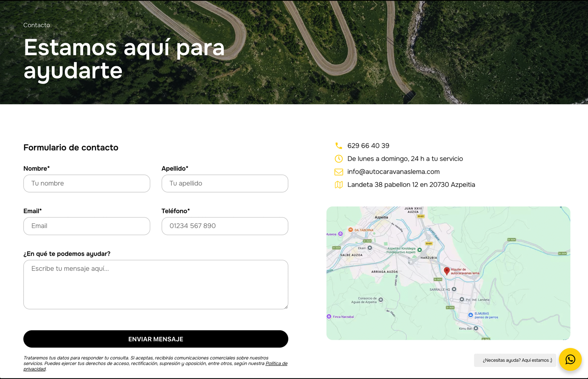Click the Museoa marker on the map
Screen dimensions: 588x379
[341, 234]
